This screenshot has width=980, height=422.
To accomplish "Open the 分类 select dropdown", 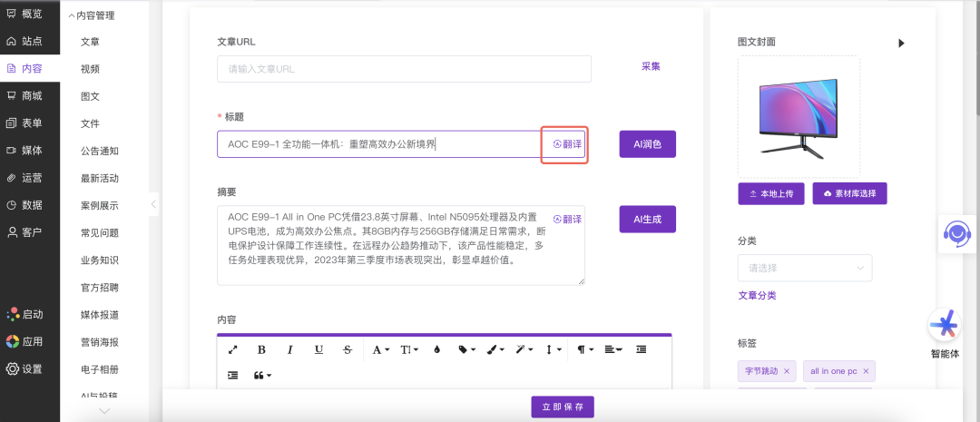I will click(805, 268).
